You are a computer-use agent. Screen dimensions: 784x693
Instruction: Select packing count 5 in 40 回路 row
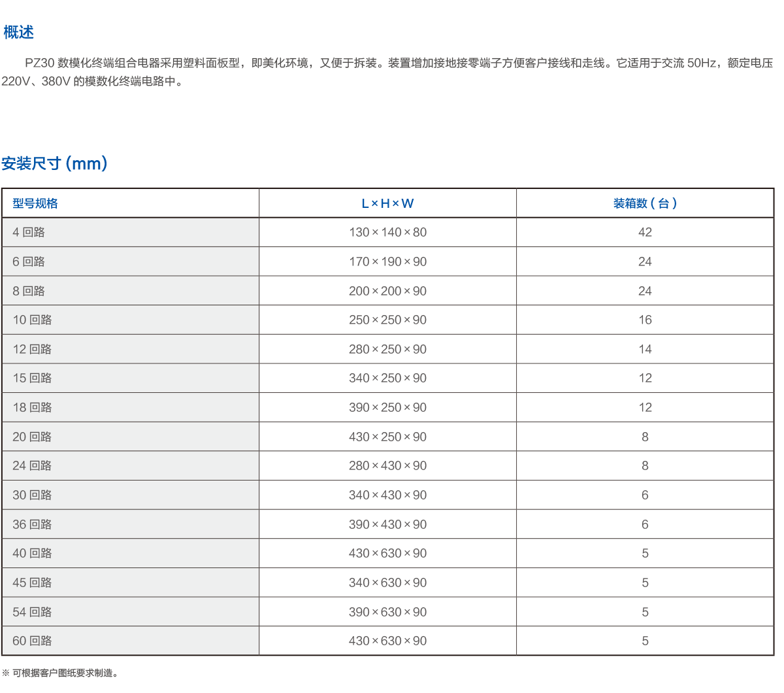click(x=645, y=553)
